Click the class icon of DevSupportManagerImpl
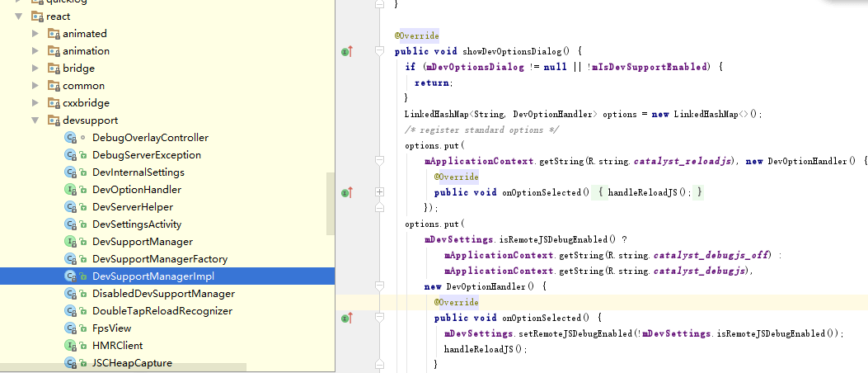 (x=70, y=276)
